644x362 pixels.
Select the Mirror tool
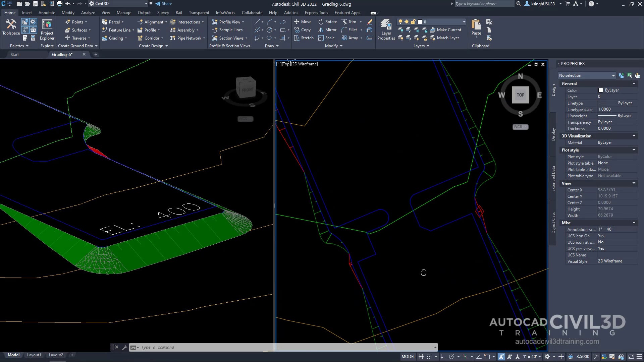[327, 29]
